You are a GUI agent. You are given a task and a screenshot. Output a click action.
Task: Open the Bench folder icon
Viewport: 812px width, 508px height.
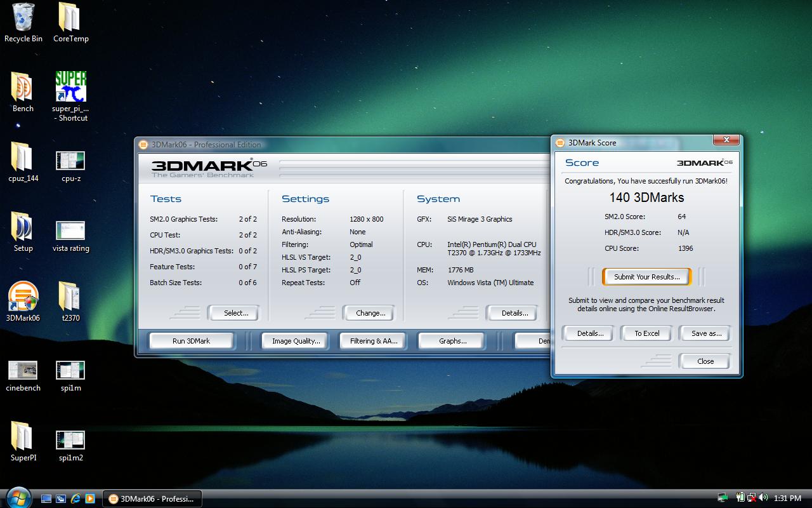pyautogui.click(x=23, y=87)
